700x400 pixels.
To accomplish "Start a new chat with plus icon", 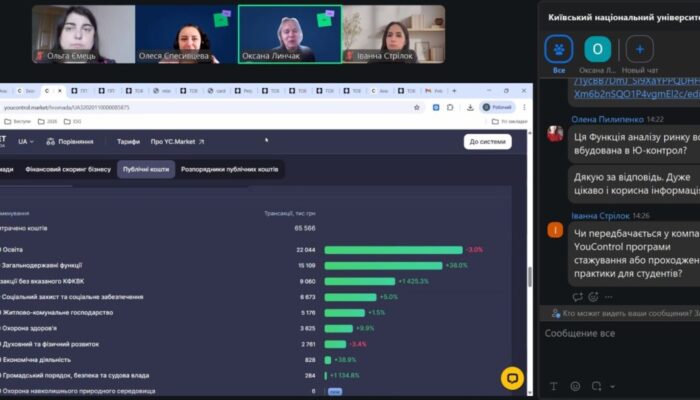I will click(639, 48).
